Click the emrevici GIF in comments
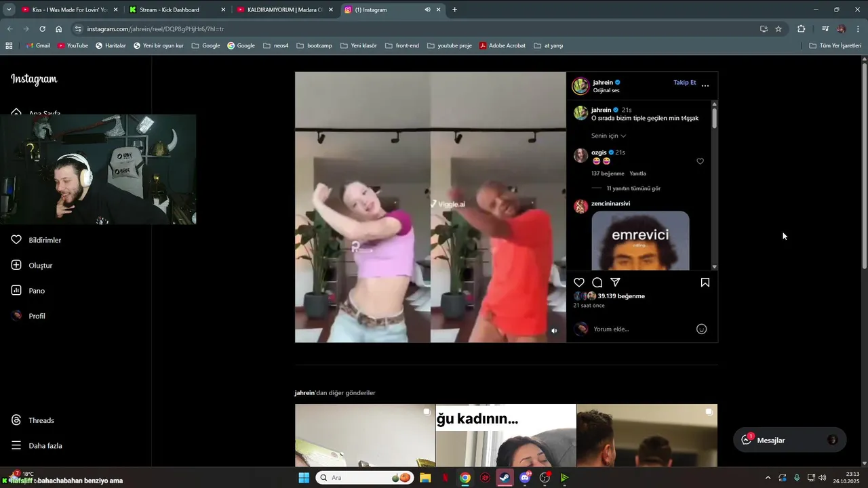Screen dimensions: 868x488 point(640,241)
